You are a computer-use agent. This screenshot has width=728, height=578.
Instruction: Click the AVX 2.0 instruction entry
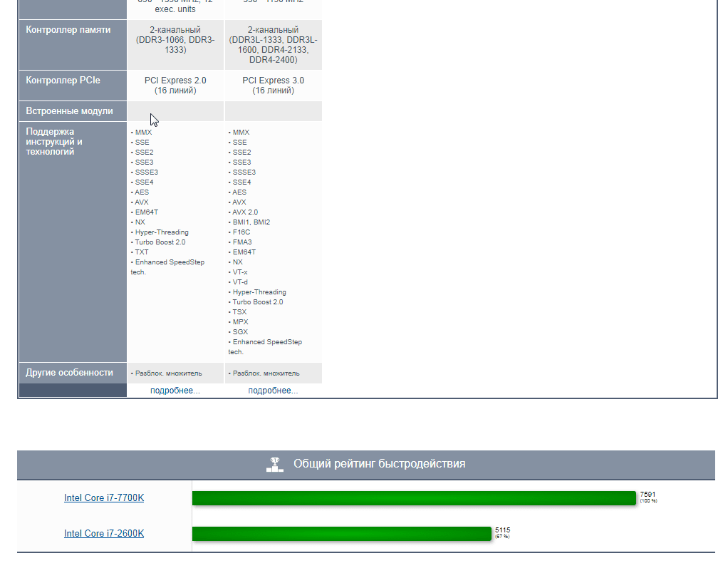[x=245, y=212]
